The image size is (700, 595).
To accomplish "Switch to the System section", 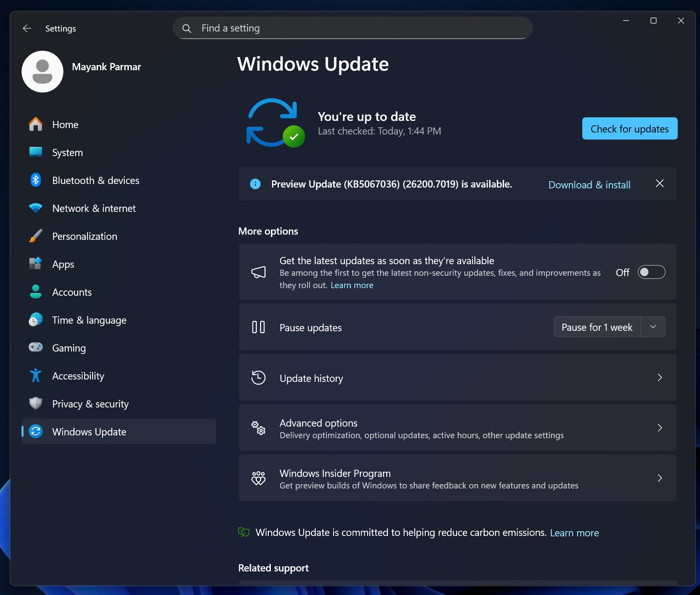I will pyautogui.click(x=67, y=152).
